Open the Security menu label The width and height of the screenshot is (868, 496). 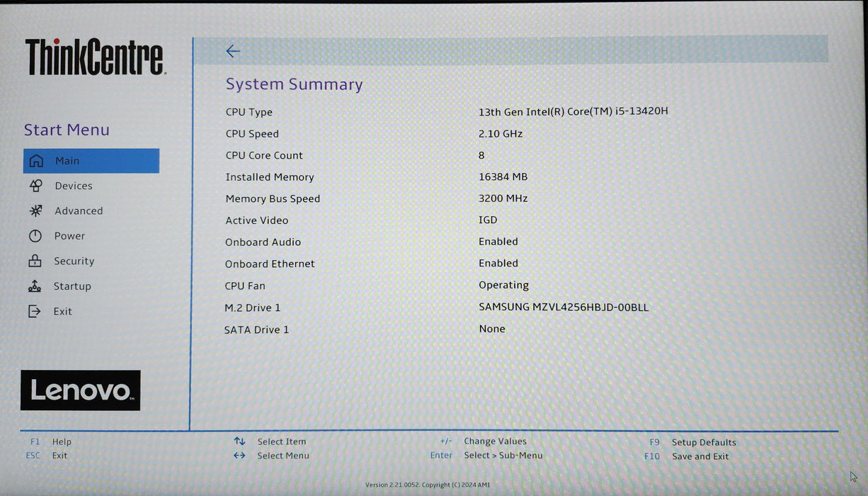(x=74, y=261)
